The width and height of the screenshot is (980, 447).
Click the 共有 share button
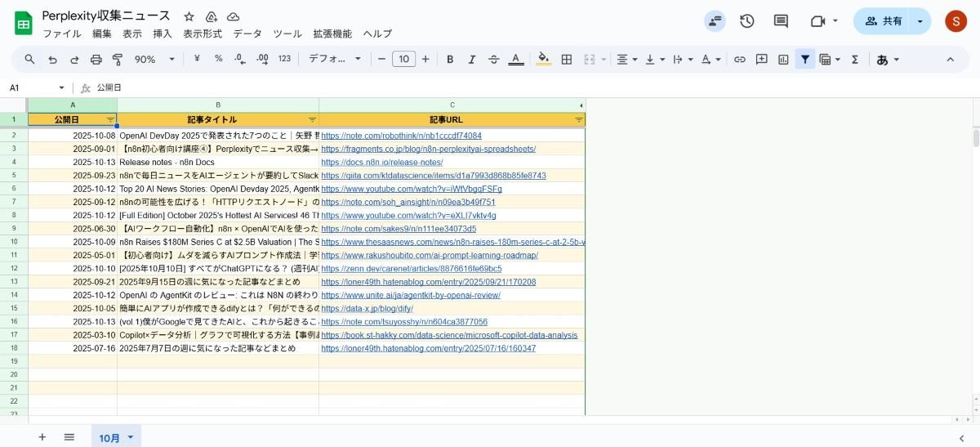(x=883, y=21)
